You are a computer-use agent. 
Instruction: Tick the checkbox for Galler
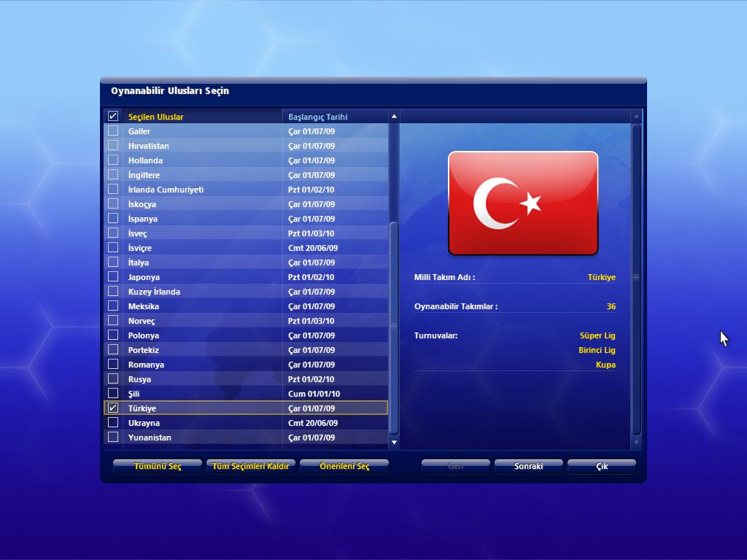click(x=113, y=131)
